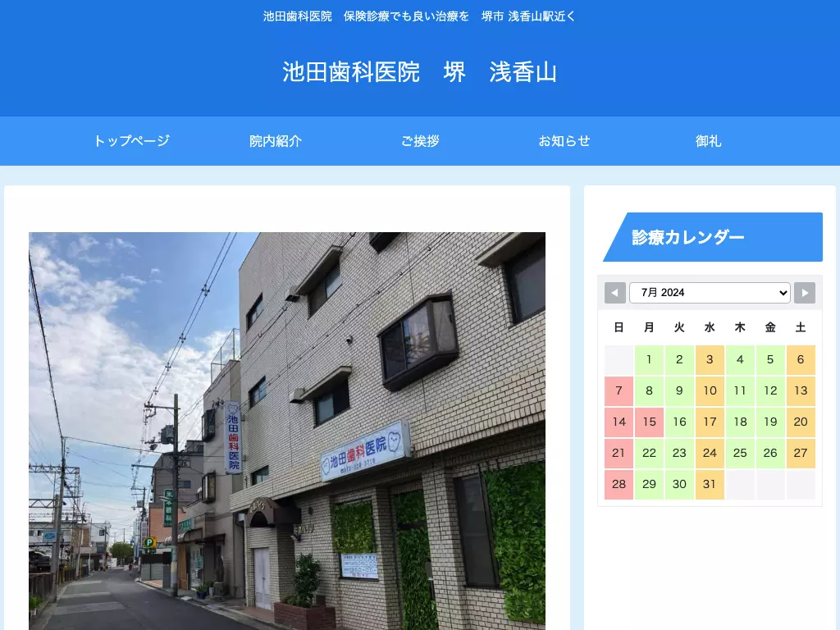The image size is (840, 630).
Task: Select calendar date 24
Action: pyautogui.click(x=710, y=453)
